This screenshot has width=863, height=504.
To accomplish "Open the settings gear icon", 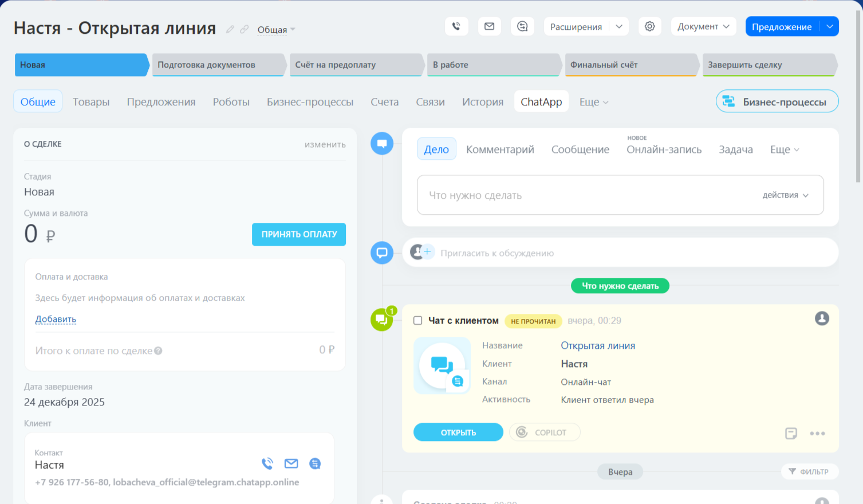I will click(x=649, y=26).
